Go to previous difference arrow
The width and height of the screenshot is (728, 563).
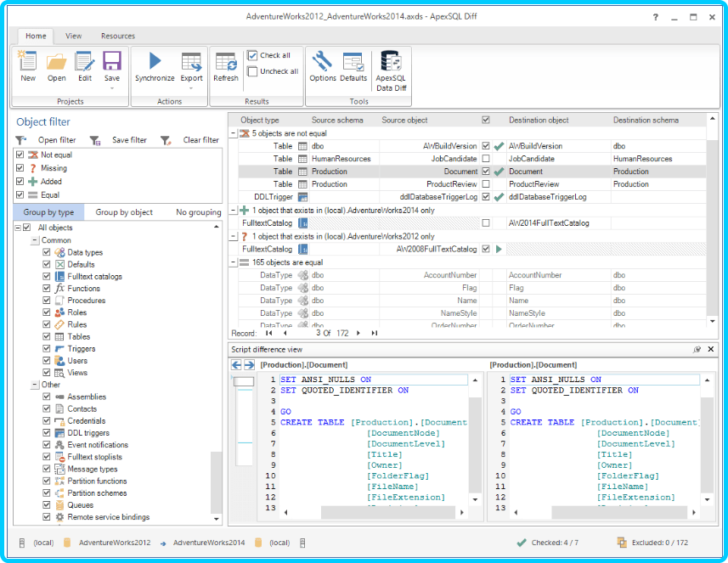pos(236,365)
